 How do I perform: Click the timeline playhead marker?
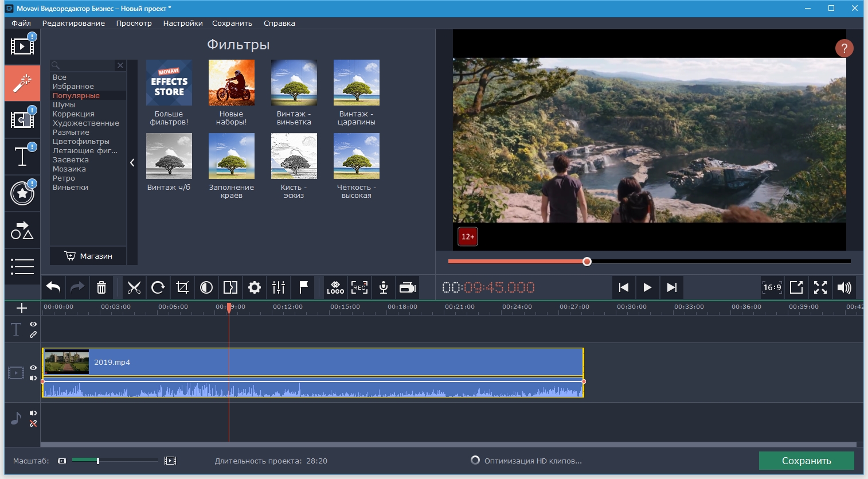tap(229, 308)
